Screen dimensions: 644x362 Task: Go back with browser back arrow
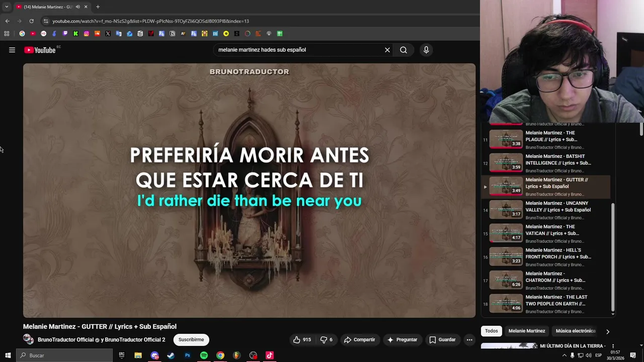[7, 21]
